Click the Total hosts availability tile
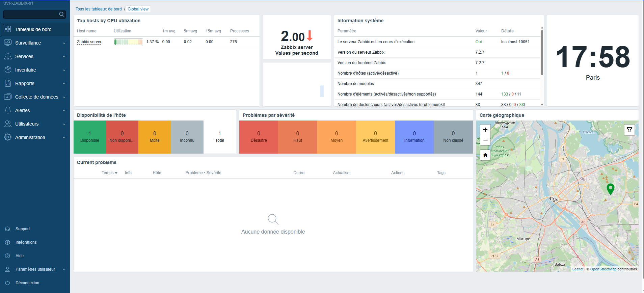The height and width of the screenshot is (293, 644). click(x=220, y=137)
